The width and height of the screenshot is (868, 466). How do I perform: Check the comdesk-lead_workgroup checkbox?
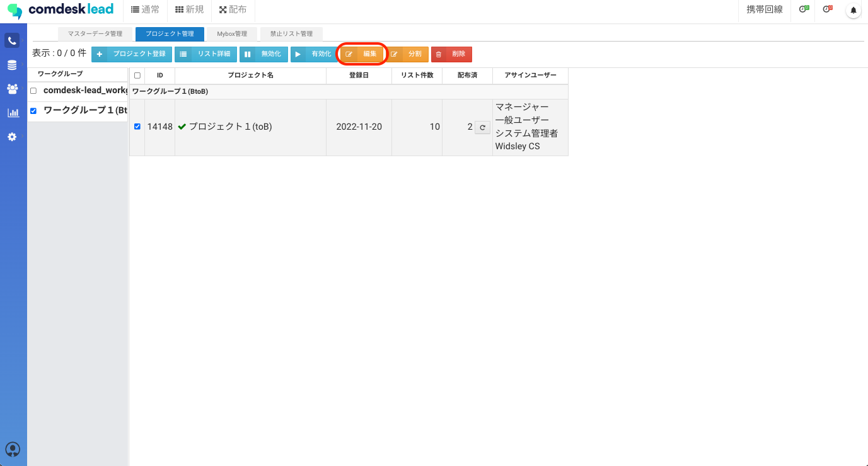click(x=33, y=91)
